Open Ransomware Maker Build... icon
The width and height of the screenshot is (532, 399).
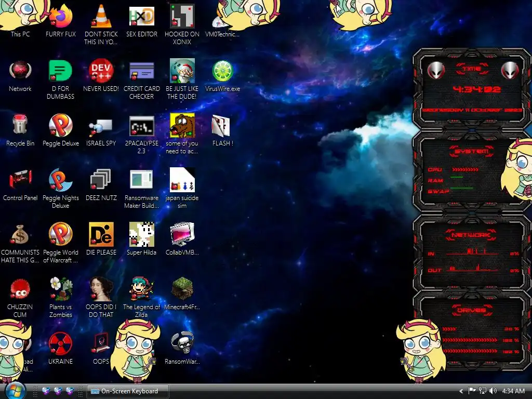(141, 179)
